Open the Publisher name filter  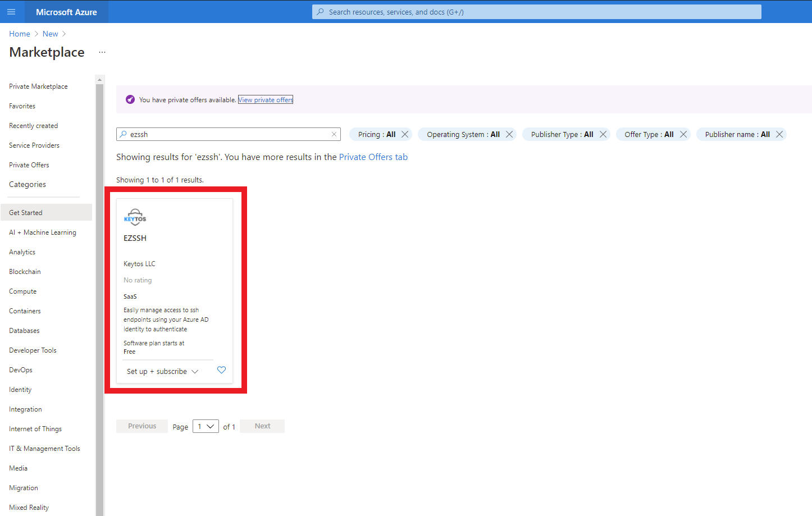tap(737, 134)
